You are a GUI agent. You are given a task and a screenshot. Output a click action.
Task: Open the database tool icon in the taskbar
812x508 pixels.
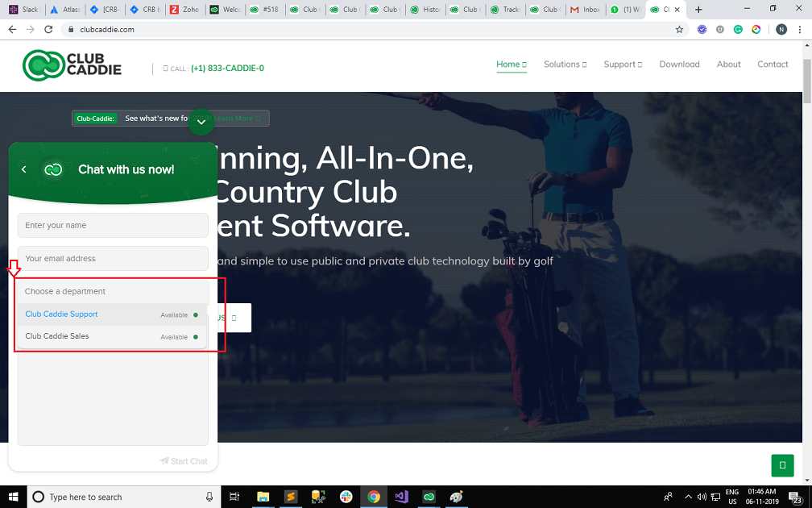click(x=318, y=497)
